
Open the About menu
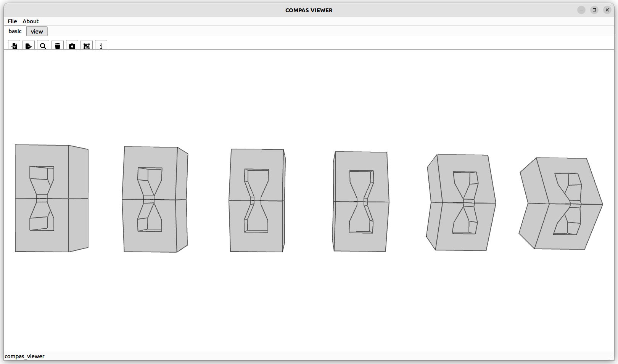[x=31, y=21]
